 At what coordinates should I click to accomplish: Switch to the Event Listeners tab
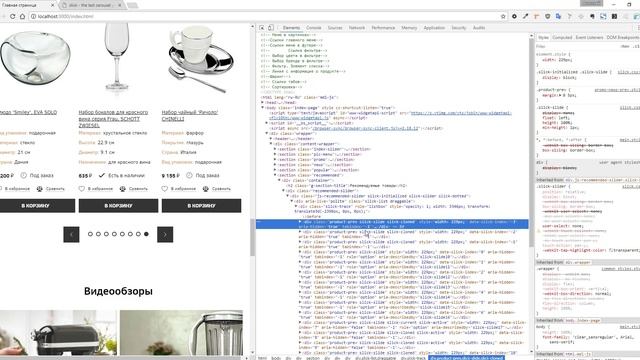[x=589, y=38]
